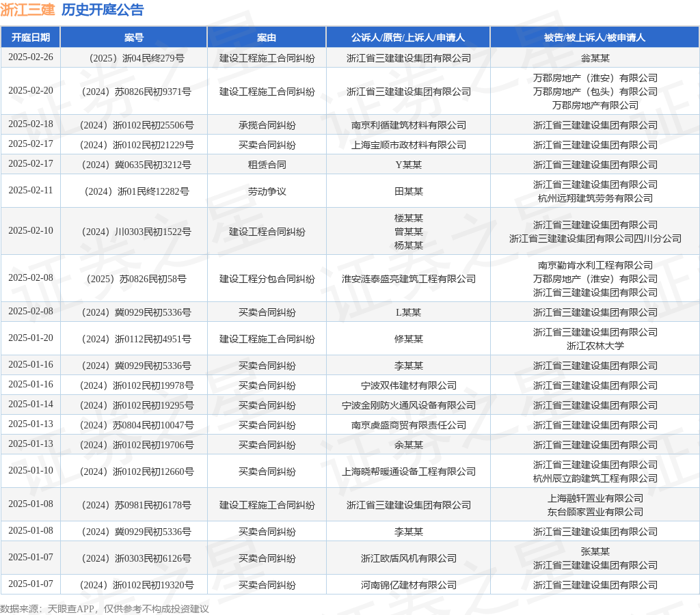Click the 案号 column header
Viewport: 700px width, 615px height.
[133, 38]
